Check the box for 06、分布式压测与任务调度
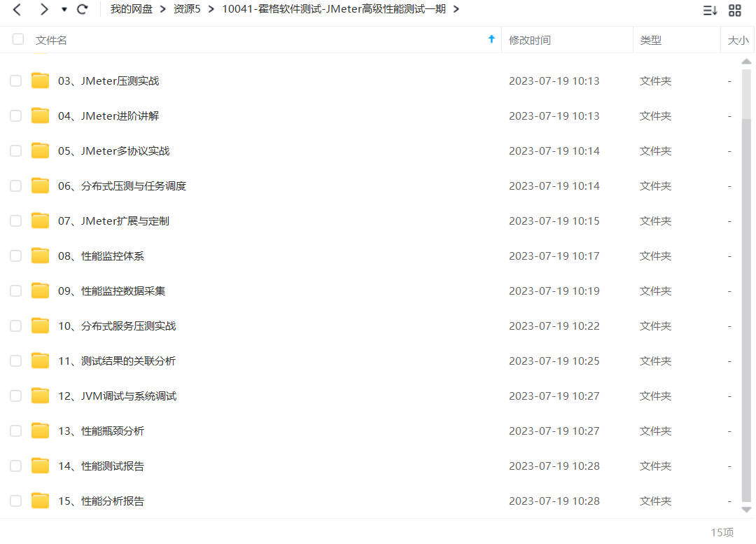 16,186
